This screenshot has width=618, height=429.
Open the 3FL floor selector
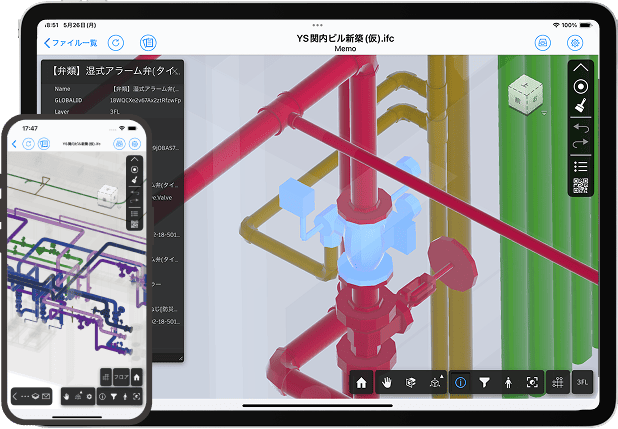(x=583, y=382)
